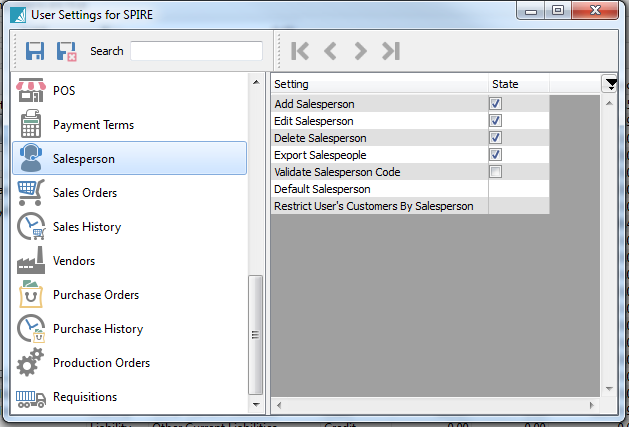Click the POS storefront icon
The width and height of the screenshot is (629, 427).
tap(32, 91)
